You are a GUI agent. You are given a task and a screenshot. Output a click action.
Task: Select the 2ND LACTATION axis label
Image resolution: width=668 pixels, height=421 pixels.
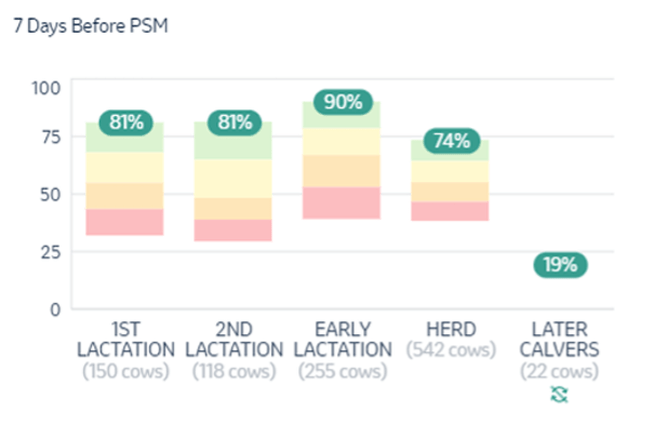pos(234,339)
